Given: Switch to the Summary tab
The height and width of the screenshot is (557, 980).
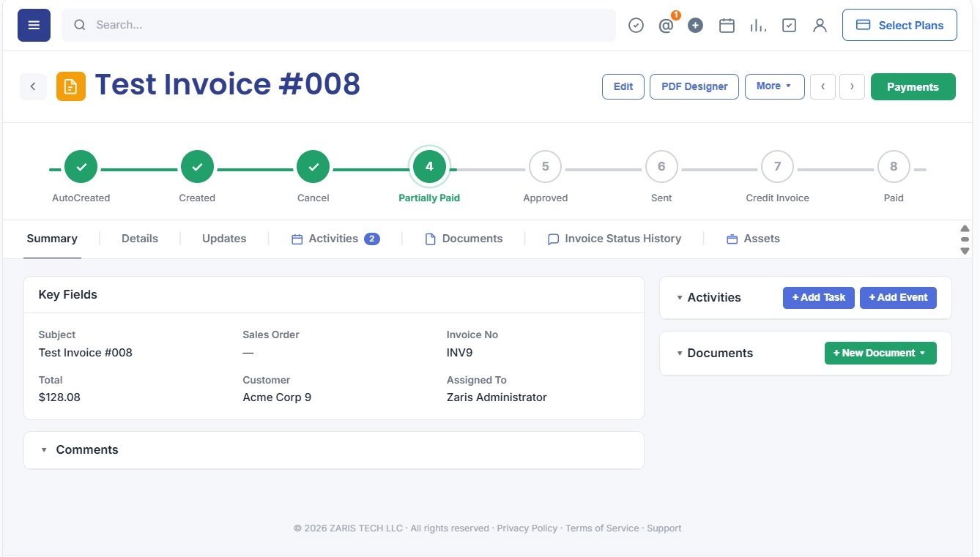Looking at the screenshot, I should point(52,239).
